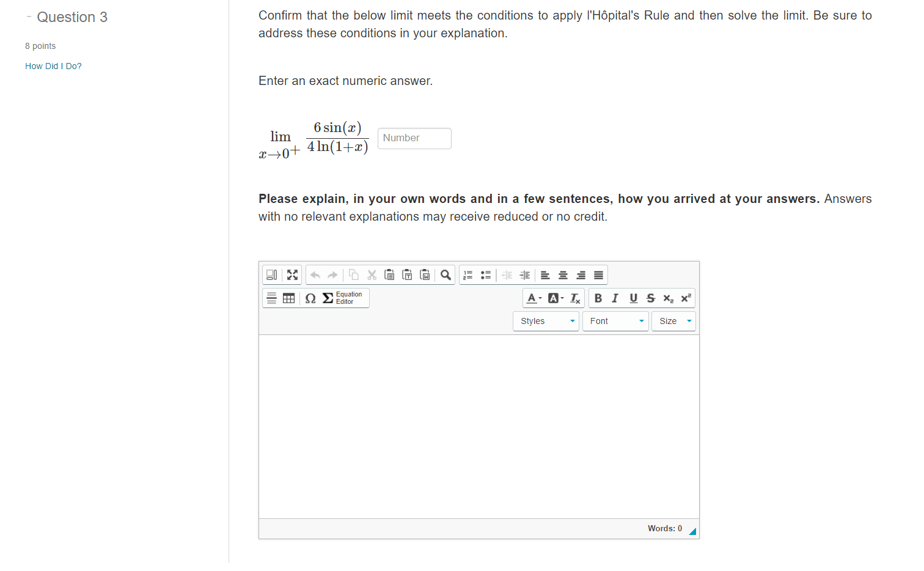Insert a special character with the Omega icon

coord(310,298)
